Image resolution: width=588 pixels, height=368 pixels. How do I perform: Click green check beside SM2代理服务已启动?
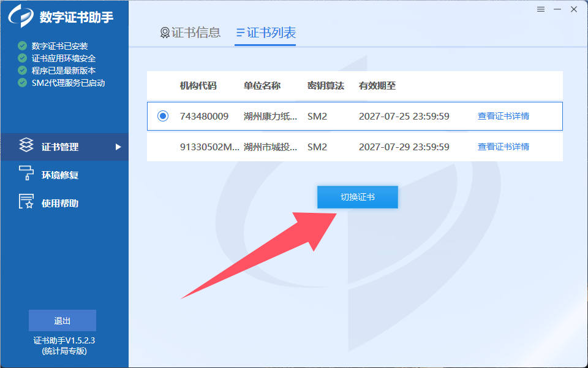click(23, 83)
